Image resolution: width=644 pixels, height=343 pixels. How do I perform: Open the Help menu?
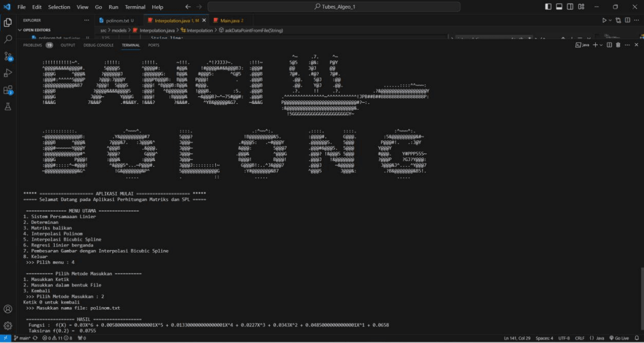click(157, 7)
